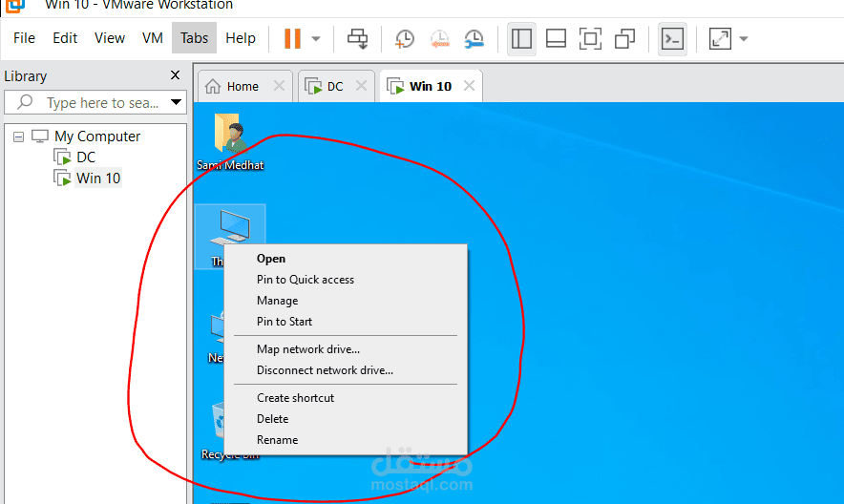Select DC virtual machine in library

coord(86,157)
